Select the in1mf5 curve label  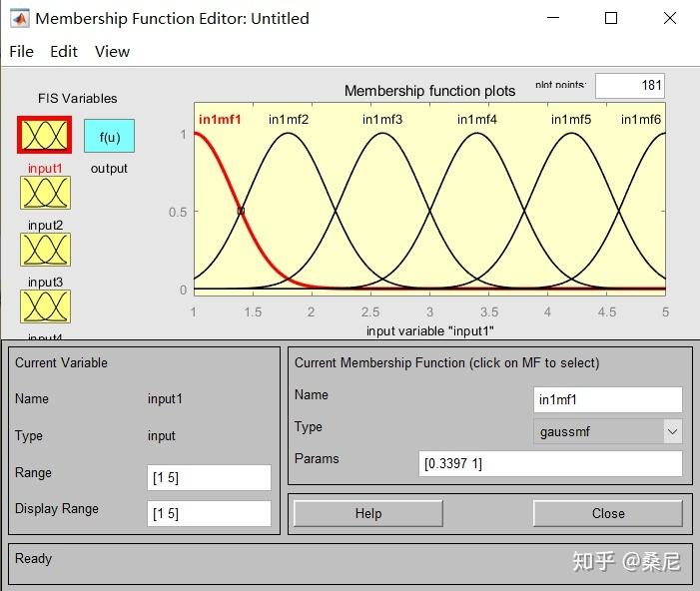click(x=571, y=119)
